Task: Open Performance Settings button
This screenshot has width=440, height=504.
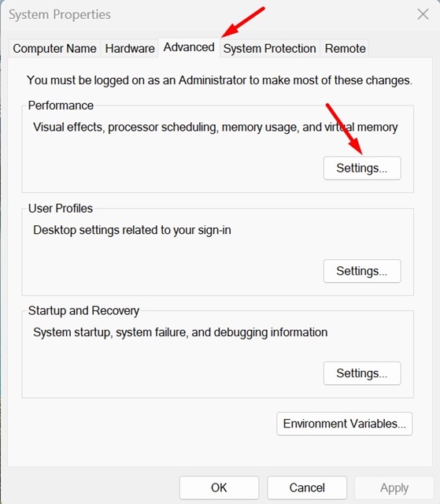Action: point(362,168)
